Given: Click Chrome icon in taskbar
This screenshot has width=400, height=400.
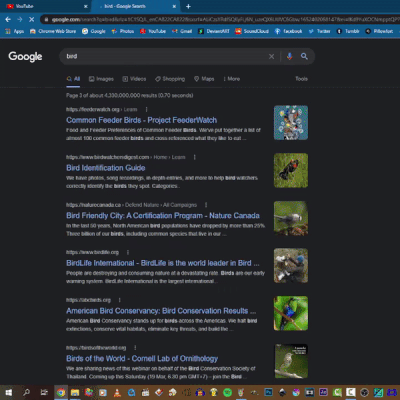Looking at the screenshot, I should tap(61, 392).
